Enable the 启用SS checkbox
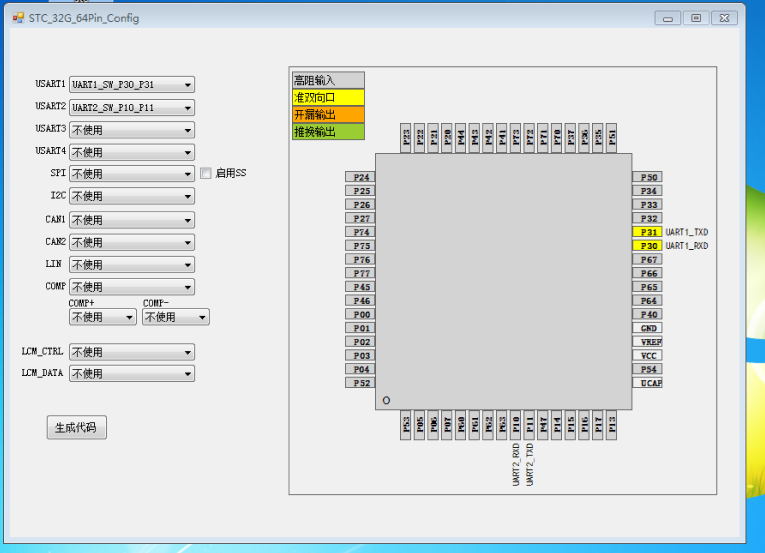765x553 pixels. click(206, 173)
